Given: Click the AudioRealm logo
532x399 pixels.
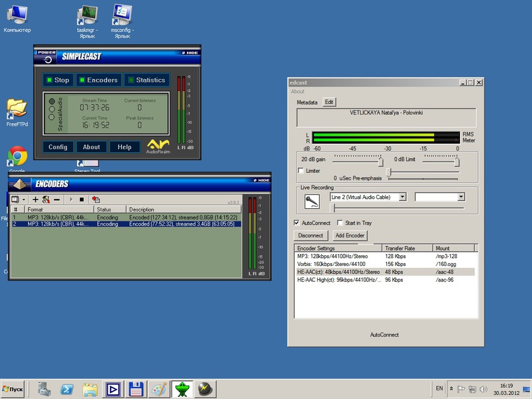Looking at the screenshot, I should [x=158, y=146].
